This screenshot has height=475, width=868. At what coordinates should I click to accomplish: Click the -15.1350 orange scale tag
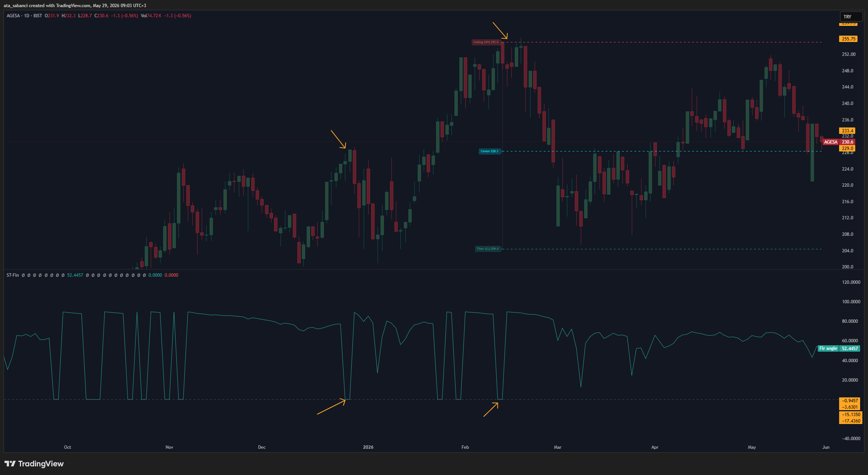pyautogui.click(x=851, y=415)
